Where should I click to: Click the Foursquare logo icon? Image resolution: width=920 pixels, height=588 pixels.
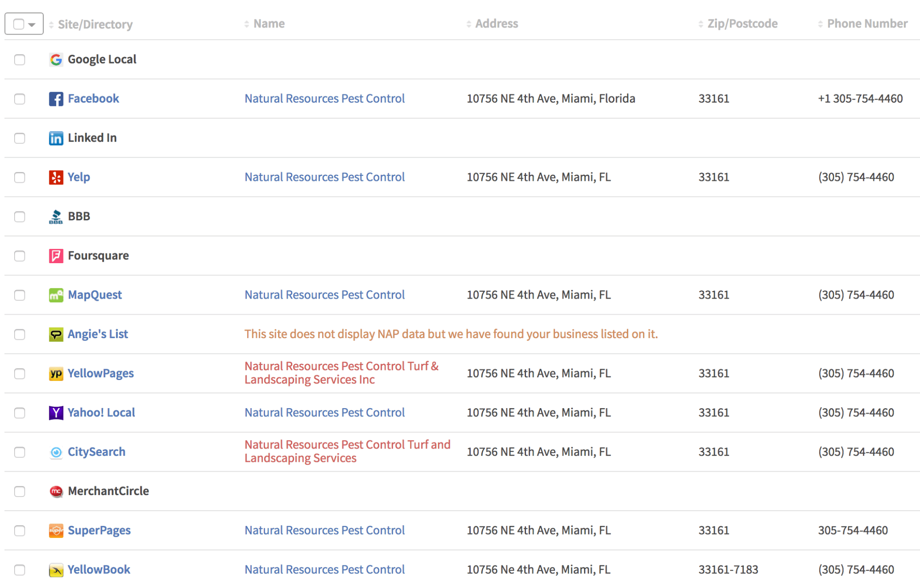pyautogui.click(x=56, y=256)
